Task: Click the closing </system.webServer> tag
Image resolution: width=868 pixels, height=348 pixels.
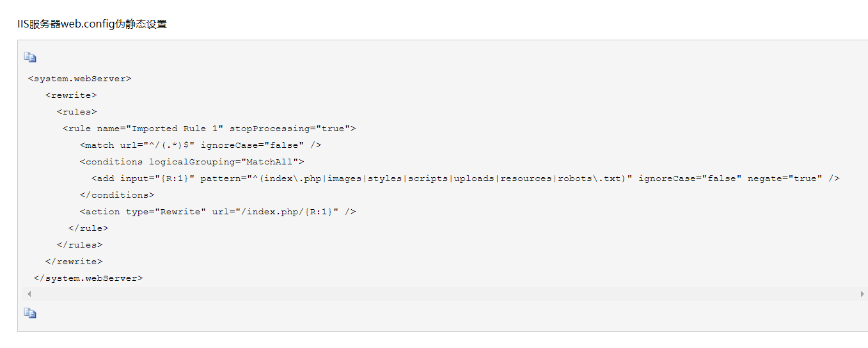Action: [x=88, y=278]
